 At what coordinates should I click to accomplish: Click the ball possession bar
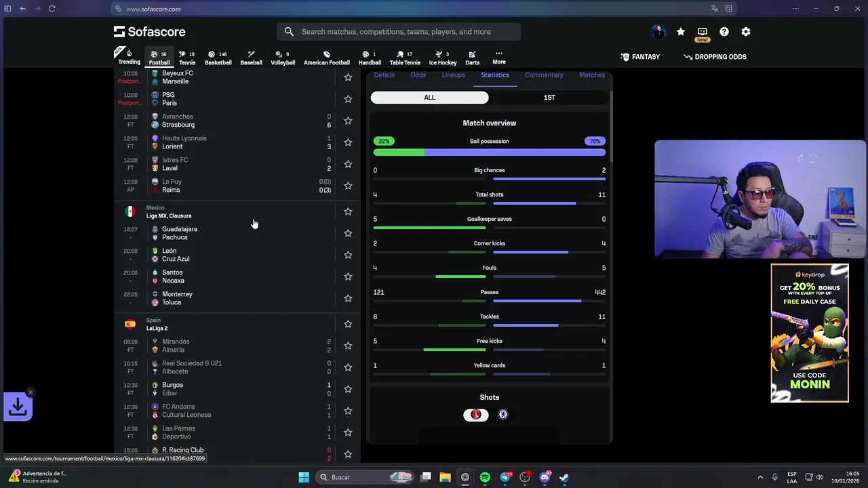489,152
